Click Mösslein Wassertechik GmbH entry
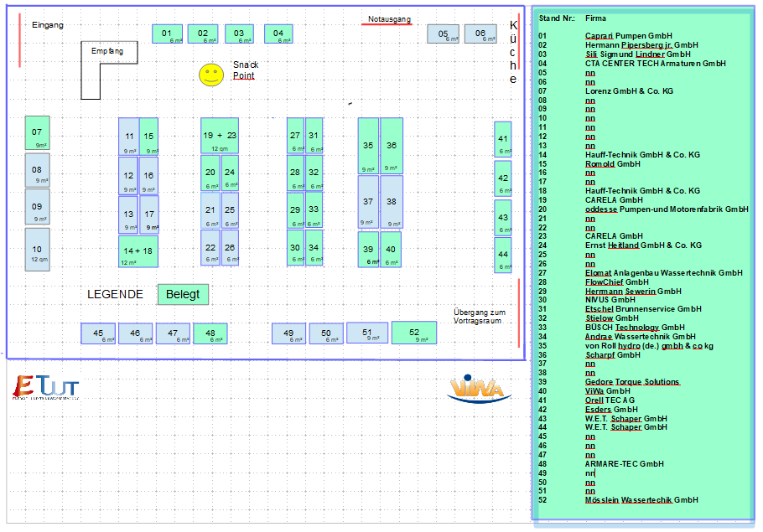This screenshot has height=532, width=763. (x=641, y=500)
